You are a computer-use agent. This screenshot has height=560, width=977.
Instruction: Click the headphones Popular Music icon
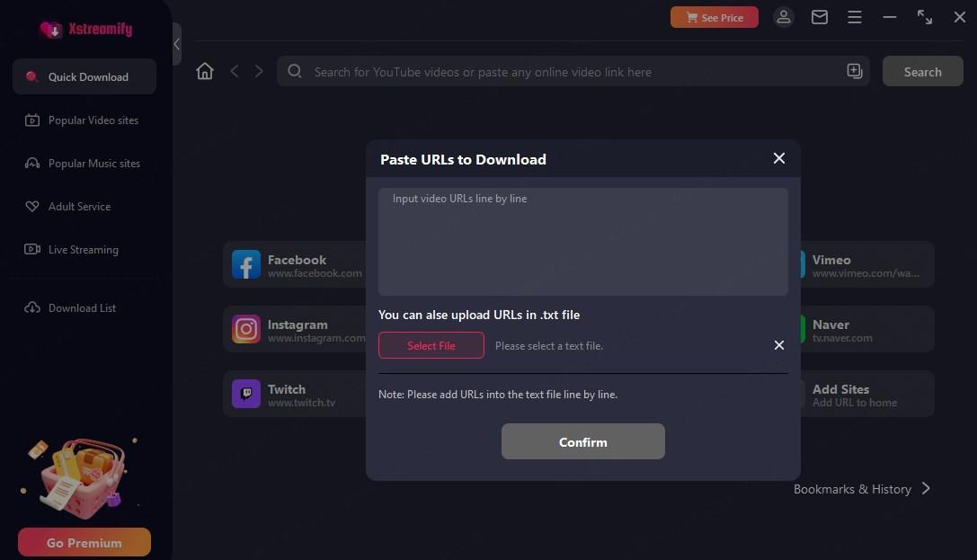(x=31, y=164)
